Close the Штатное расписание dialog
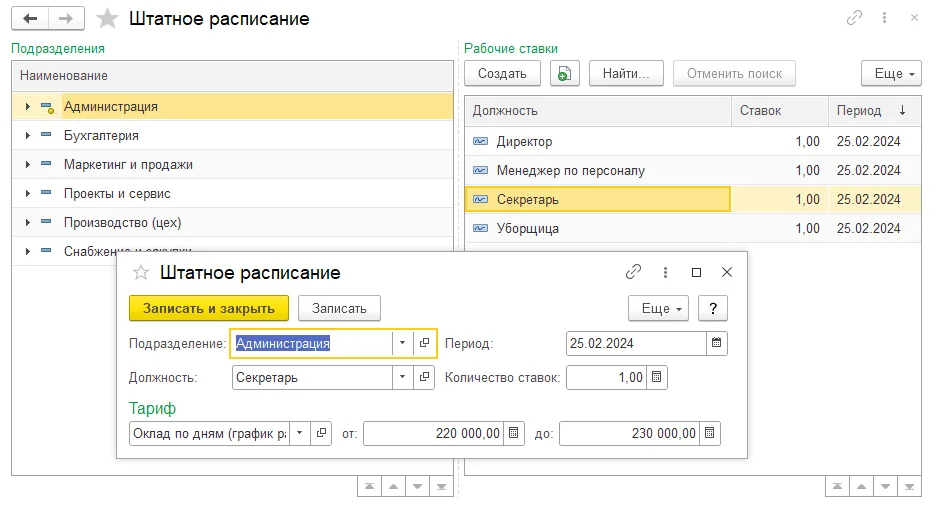The height and width of the screenshot is (508, 940). point(727,272)
